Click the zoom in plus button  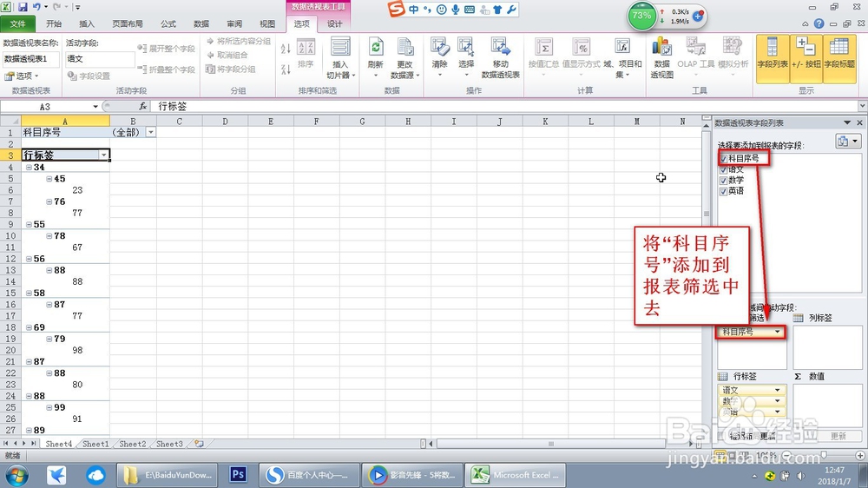859,455
